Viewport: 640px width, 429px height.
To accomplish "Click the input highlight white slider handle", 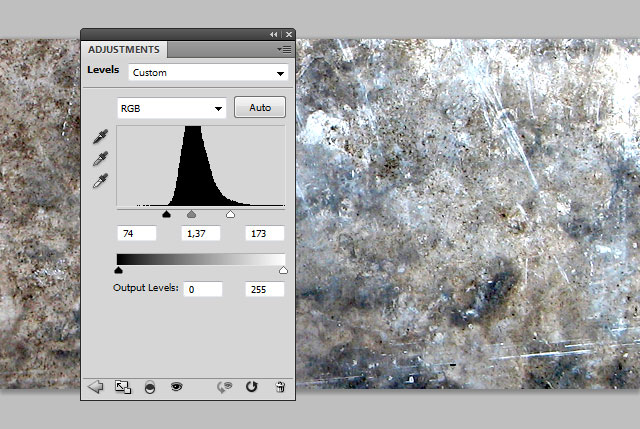I will (x=230, y=214).
